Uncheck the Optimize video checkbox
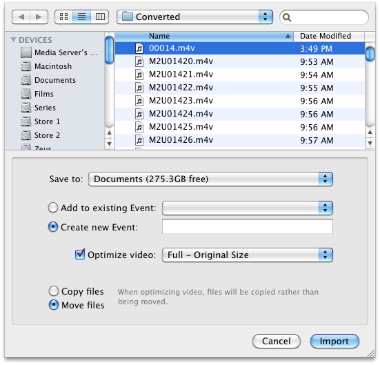Viewport: 380px width, 365px height. [80, 254]
